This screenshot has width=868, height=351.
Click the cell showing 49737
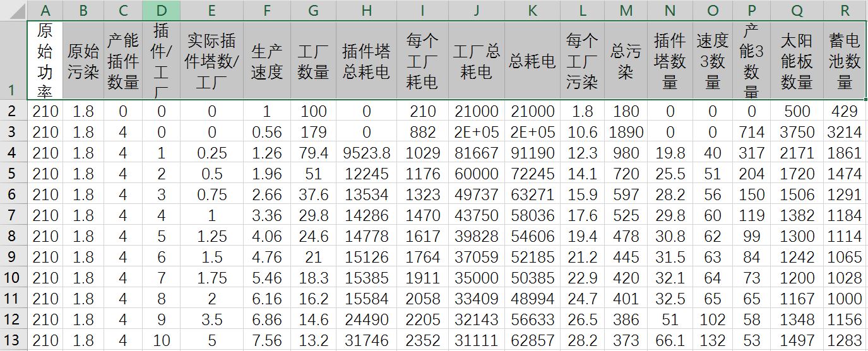tap(477, 194)
